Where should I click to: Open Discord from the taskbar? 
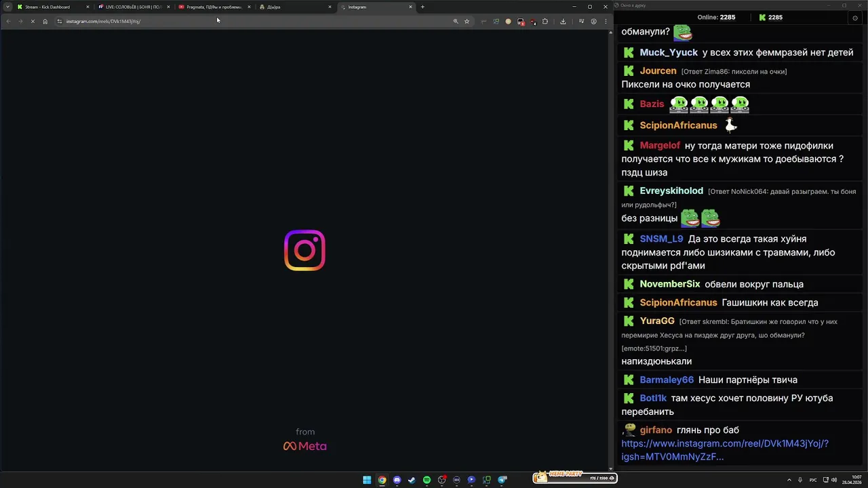point(397,480)
